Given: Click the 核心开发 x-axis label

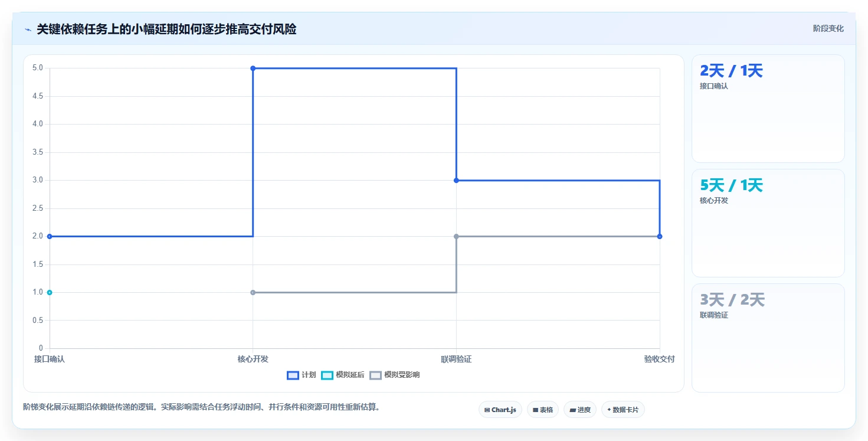Looking at the screenshot, I should coord(253,359).
